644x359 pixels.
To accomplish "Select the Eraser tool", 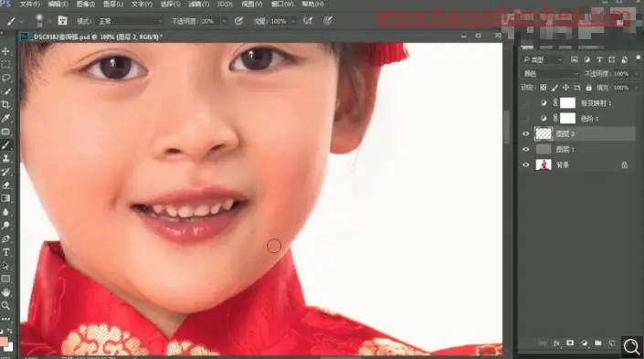I will [x=5, y=185].
